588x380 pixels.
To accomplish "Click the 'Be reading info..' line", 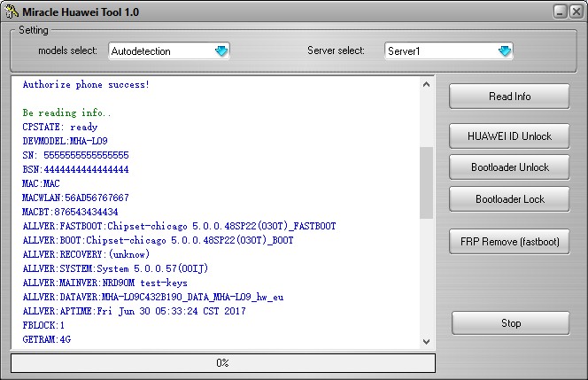I will coord(66,112).
